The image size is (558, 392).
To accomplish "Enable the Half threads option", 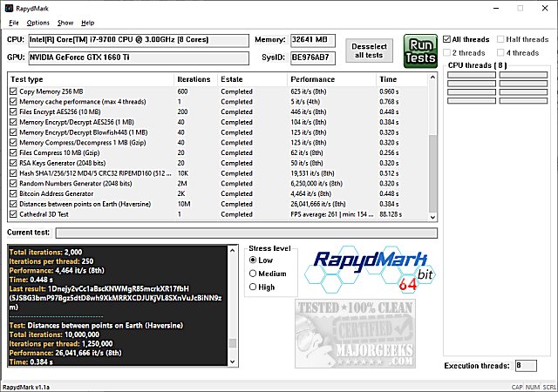I will pos(500,39).
